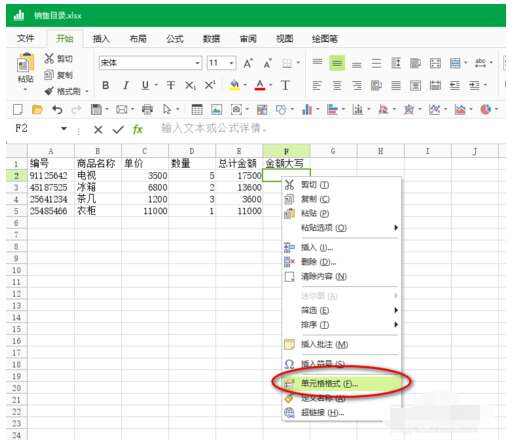Open the font name dropdown
The width and height of the screenshot is (522, 440).
point(197,63)
